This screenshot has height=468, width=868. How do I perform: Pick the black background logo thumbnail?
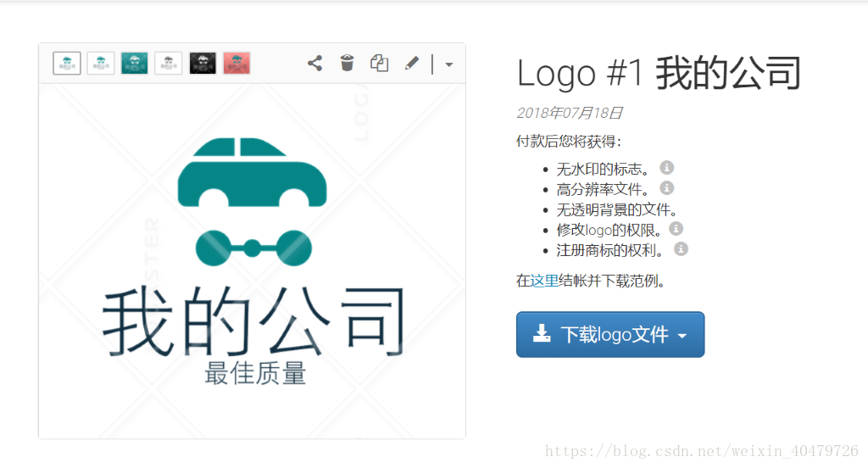[x=203, y=63]
